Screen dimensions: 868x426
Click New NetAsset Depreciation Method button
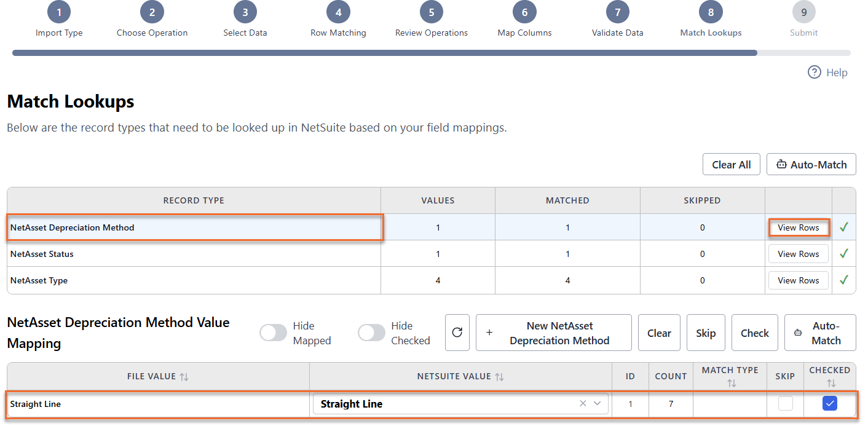coord(554,333)
